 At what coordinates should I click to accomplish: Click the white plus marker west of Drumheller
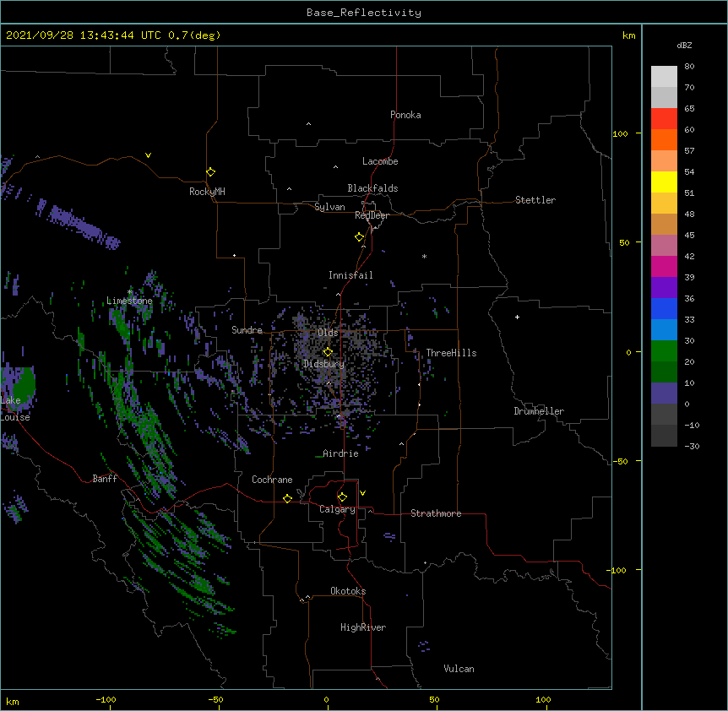click(517, 318)
